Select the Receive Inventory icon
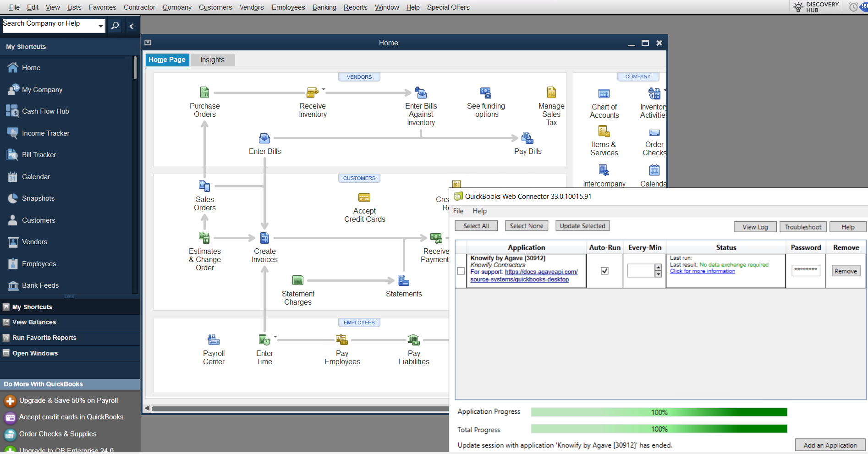868x454 pixels. pos(312,92)
